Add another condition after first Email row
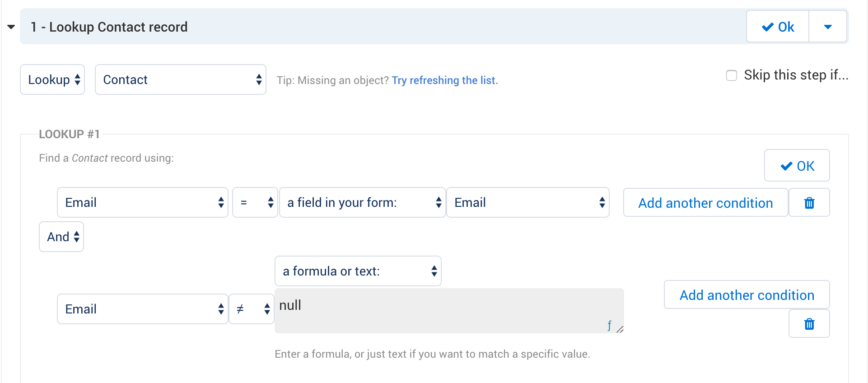The height and width of the screenshot is (383, 868). click(x=705, y=203)
